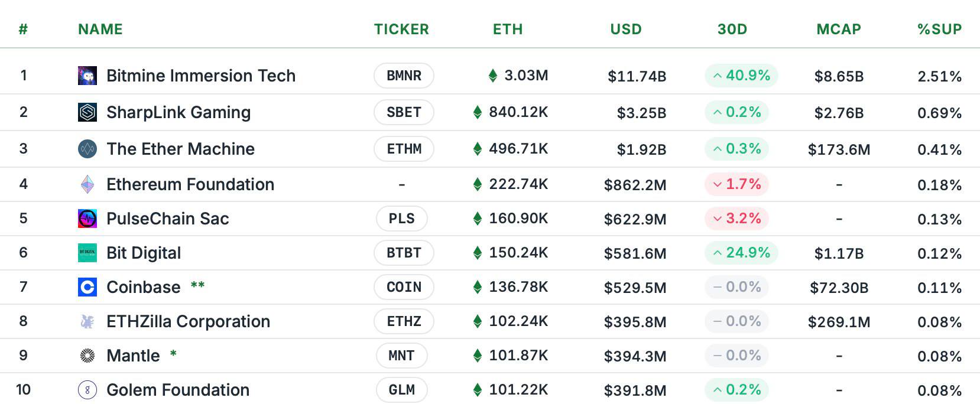
Task: Click the Golem Foundation logo icon
Action: pyautogui.click(x=87, y=390)
